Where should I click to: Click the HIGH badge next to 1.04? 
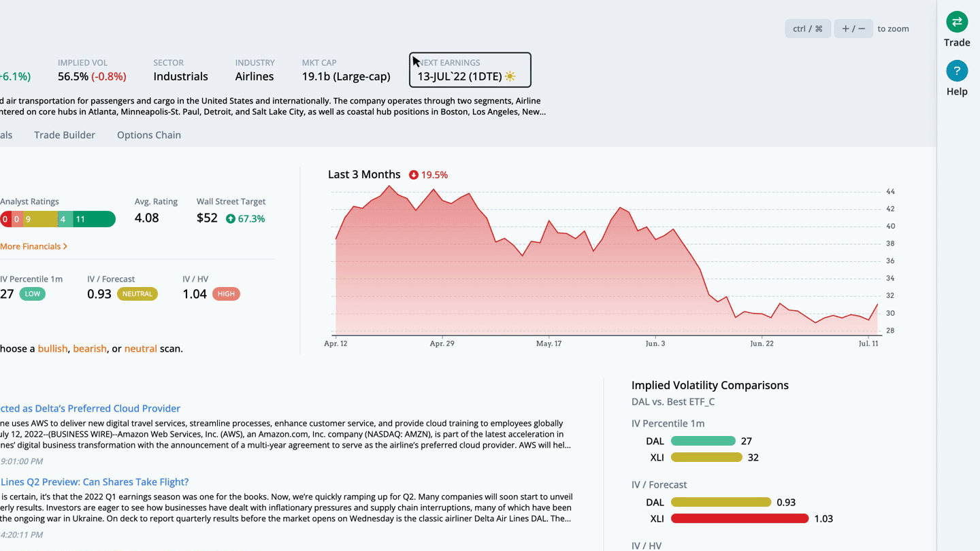(x=226, y=294)
